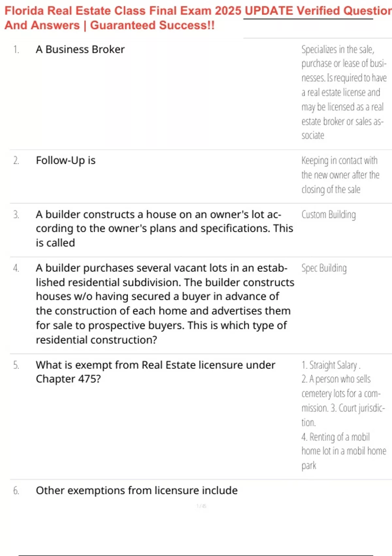Click question number 5 marker
Screen dimensions: 392x556
pyautogui.click(x=16, y=365)
